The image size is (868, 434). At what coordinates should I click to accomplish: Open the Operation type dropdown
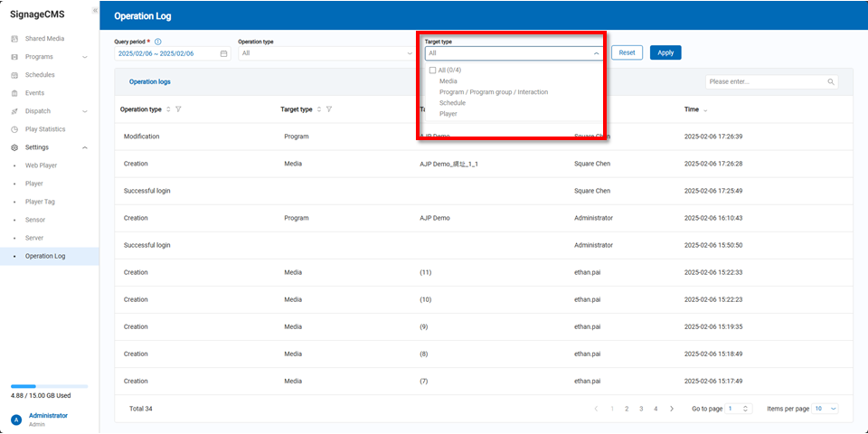(325, 53)
